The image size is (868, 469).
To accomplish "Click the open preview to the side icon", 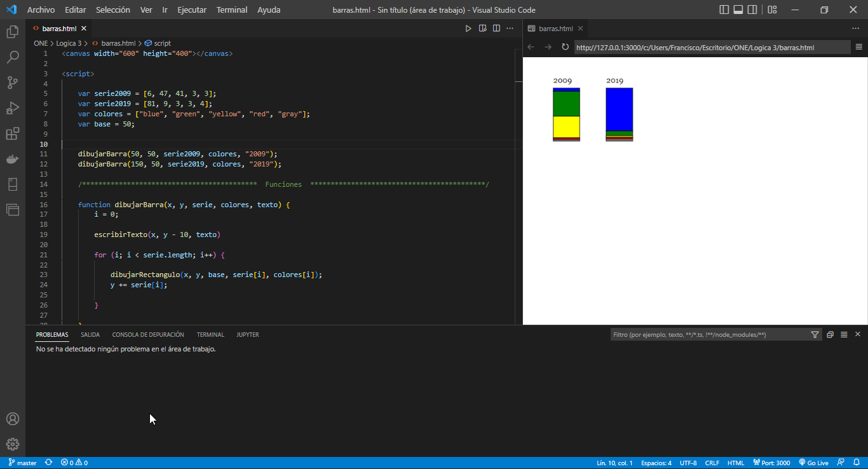I will point(482,29).
